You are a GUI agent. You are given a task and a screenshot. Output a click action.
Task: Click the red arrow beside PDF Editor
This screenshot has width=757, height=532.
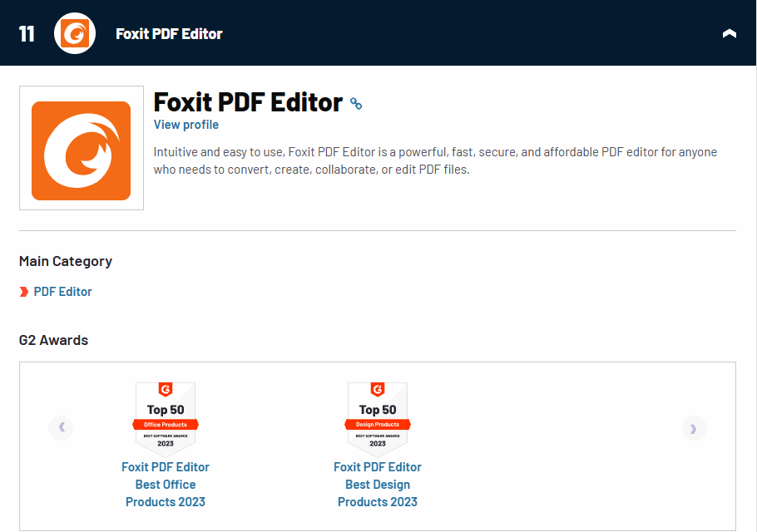[x=24, y=292]
